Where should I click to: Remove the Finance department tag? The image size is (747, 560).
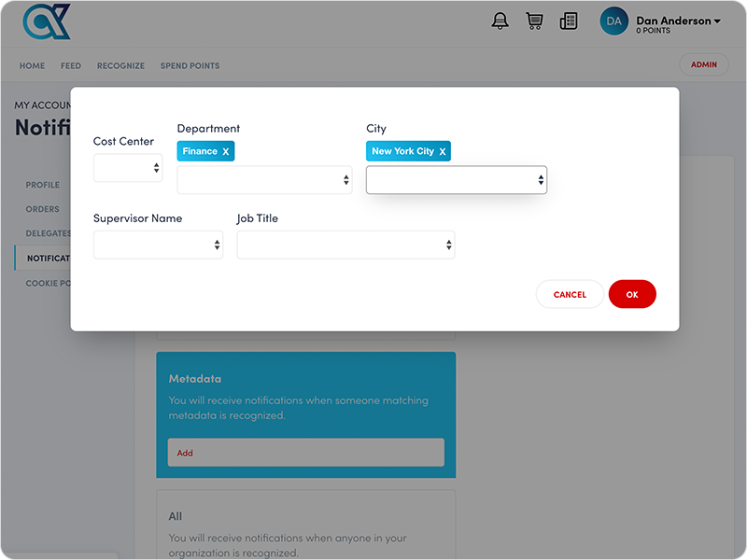click(x=226, y=151)
